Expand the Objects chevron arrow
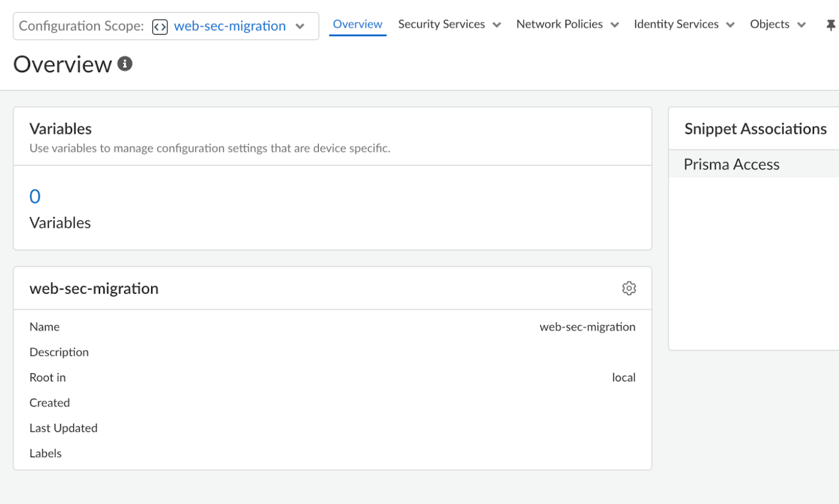This screenshot has height=504, width=839. click(x=801, y=25)
